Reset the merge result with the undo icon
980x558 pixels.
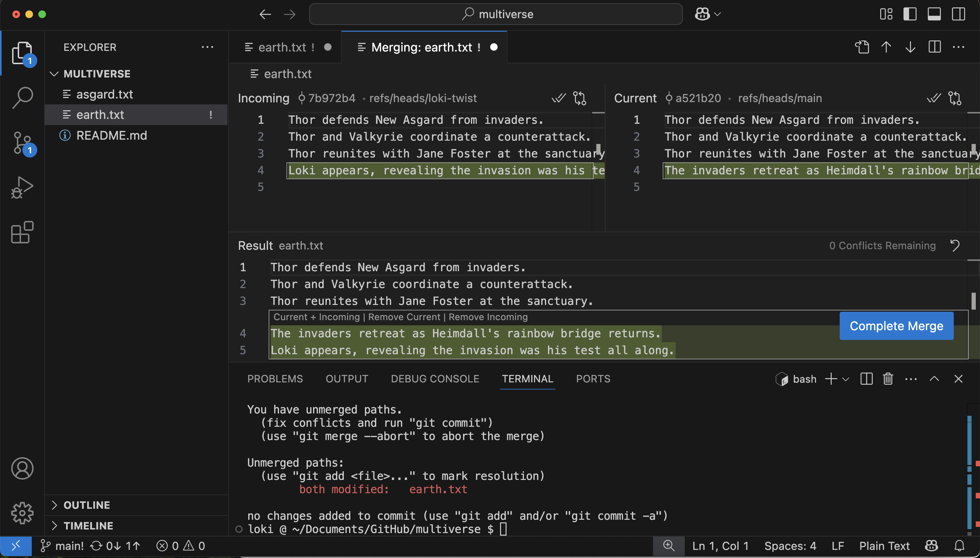coord(955,245)
